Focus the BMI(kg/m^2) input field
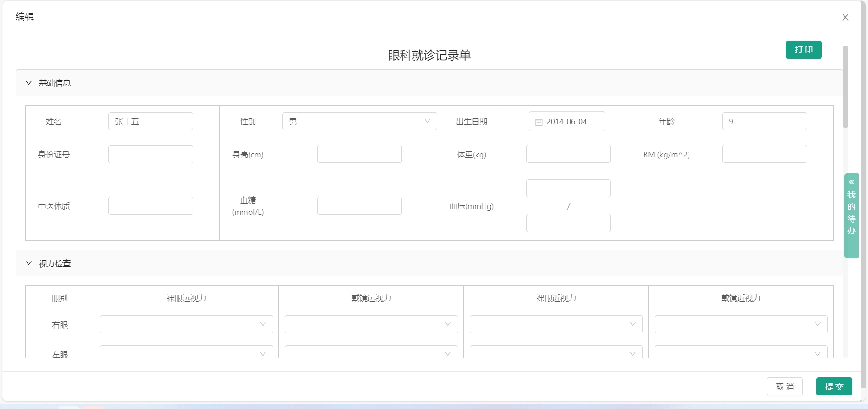Image resolution: width=868 pixels, height=409 pixels. [764, 154]
